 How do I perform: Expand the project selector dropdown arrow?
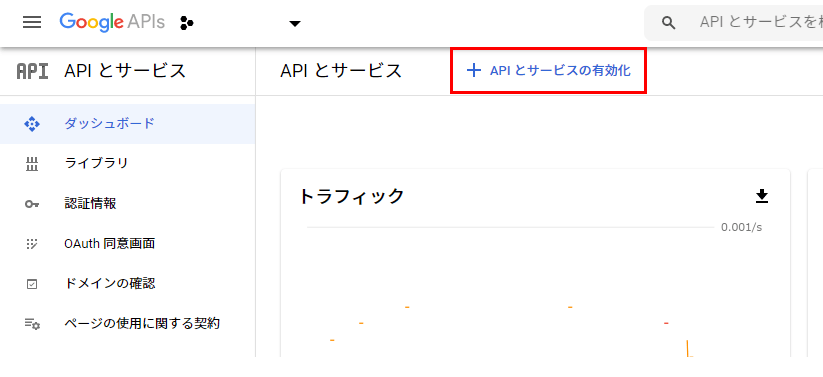(295, 23)
